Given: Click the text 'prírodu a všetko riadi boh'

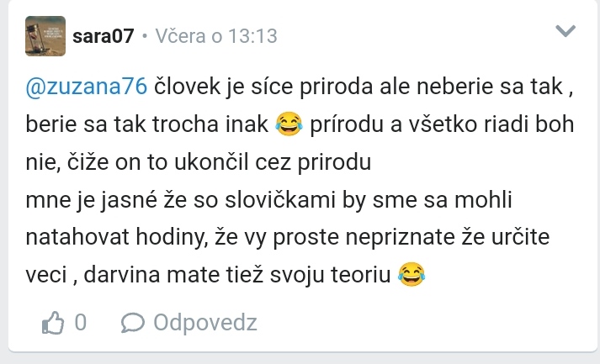Looking at the screenshot, I should coord(442,124).
